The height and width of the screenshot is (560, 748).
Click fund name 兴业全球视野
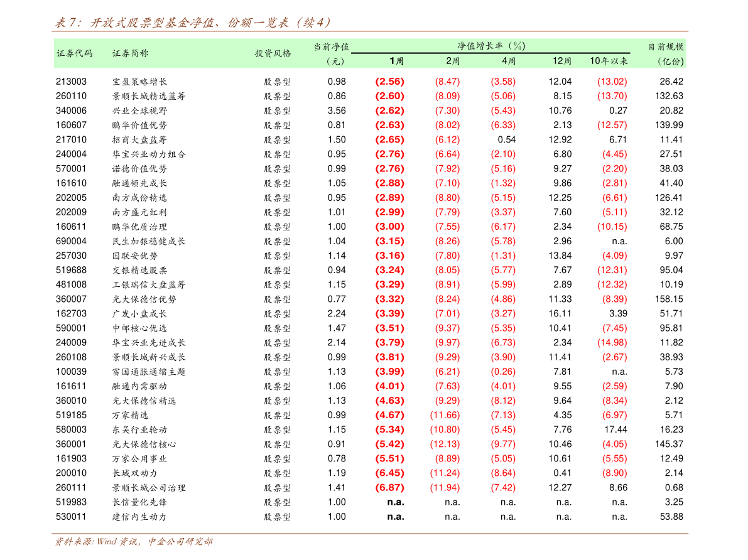coord(139,110)
